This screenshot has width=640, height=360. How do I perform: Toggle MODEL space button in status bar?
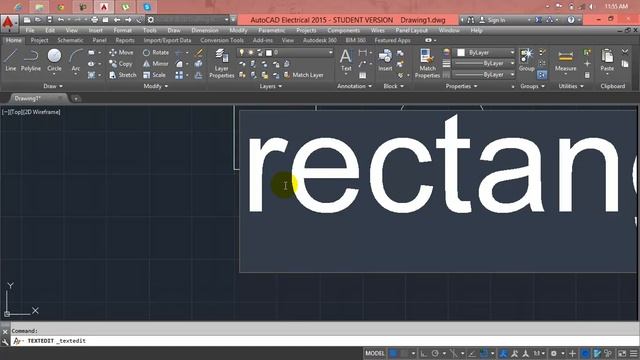coord(375,353)
